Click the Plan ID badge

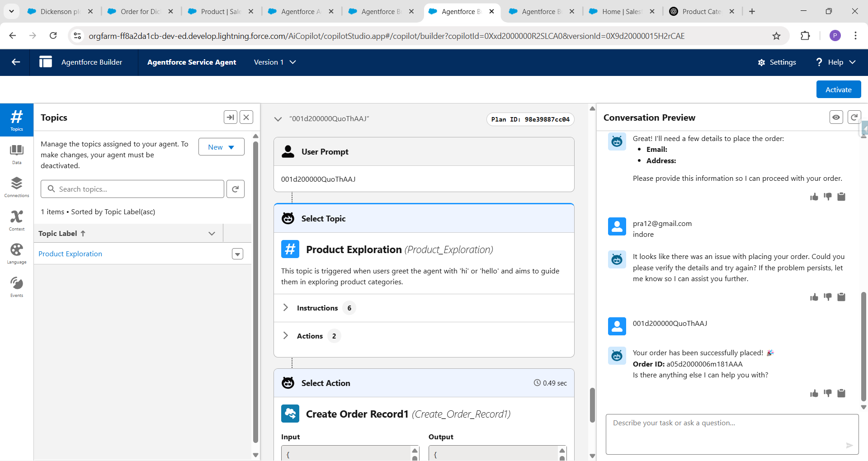[530, 119]
